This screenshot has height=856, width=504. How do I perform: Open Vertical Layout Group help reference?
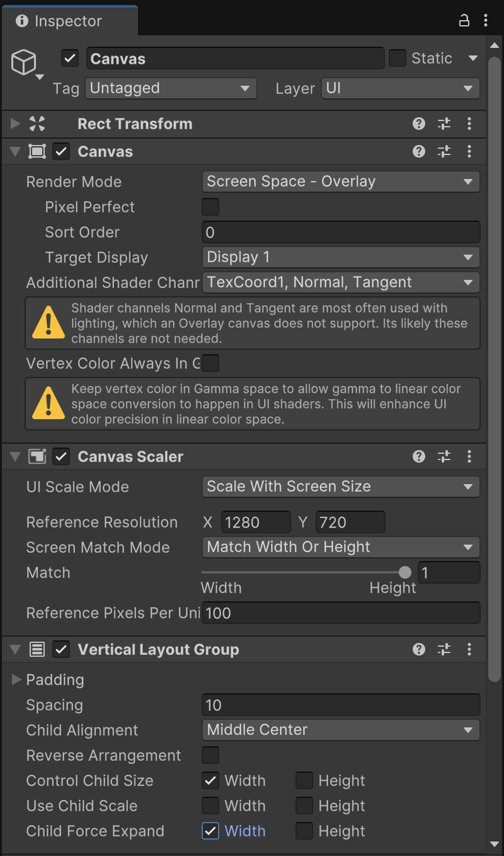pos(419,649)
